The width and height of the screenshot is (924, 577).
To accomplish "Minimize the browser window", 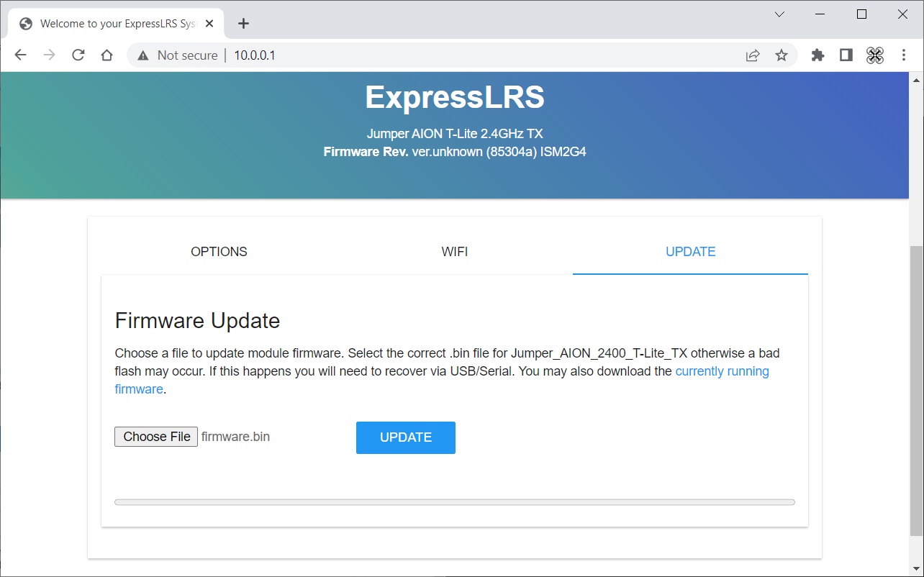I will click(820, 14).
